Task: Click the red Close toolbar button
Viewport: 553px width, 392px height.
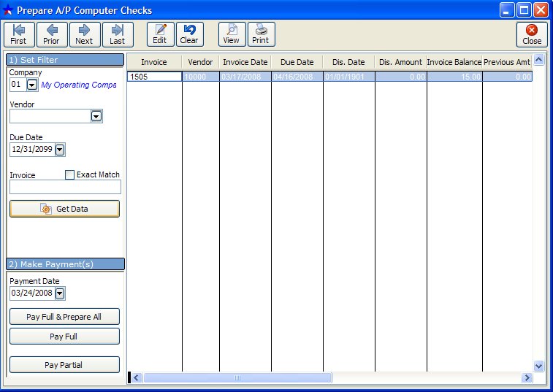Action: pyautogui.click(x=532, y=34)
